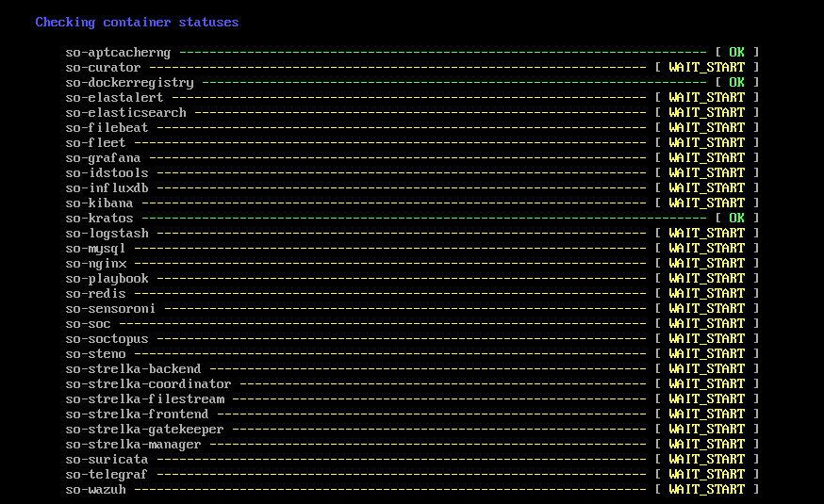Viewport: 824px width, 504px height.
Task: Click the so-kratos container name
Action: click(x=99, y=219)
